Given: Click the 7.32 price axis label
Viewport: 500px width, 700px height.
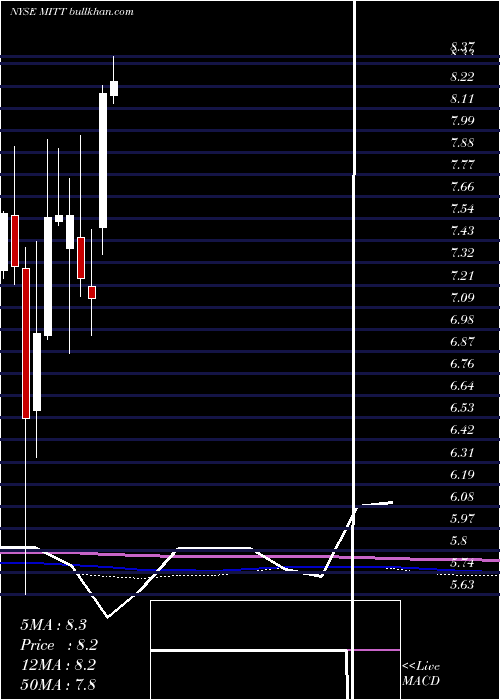Looking at the screenshot, I should (x=462, y=253).
